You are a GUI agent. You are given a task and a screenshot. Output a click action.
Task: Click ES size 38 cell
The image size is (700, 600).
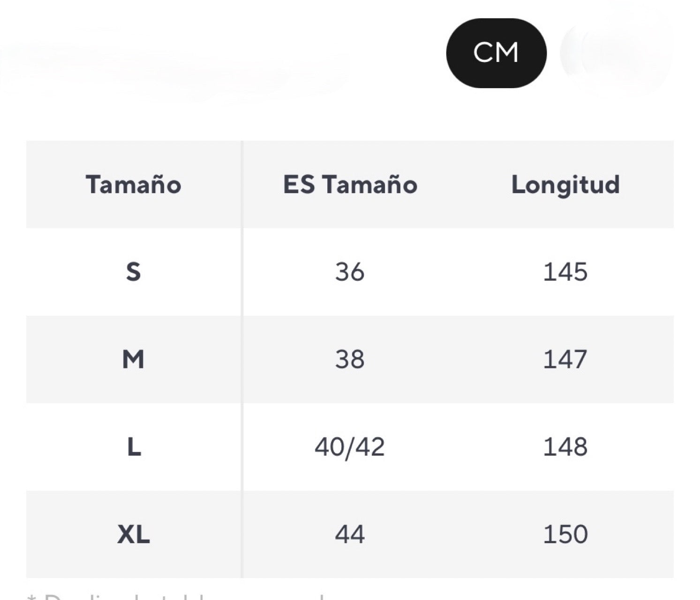(x=350, y=360)
